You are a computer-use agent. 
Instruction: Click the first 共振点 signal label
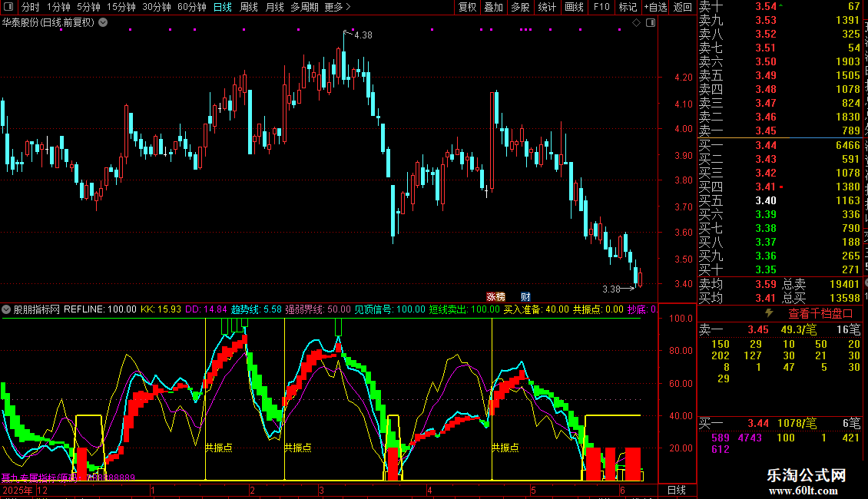(x=219, y=448)
